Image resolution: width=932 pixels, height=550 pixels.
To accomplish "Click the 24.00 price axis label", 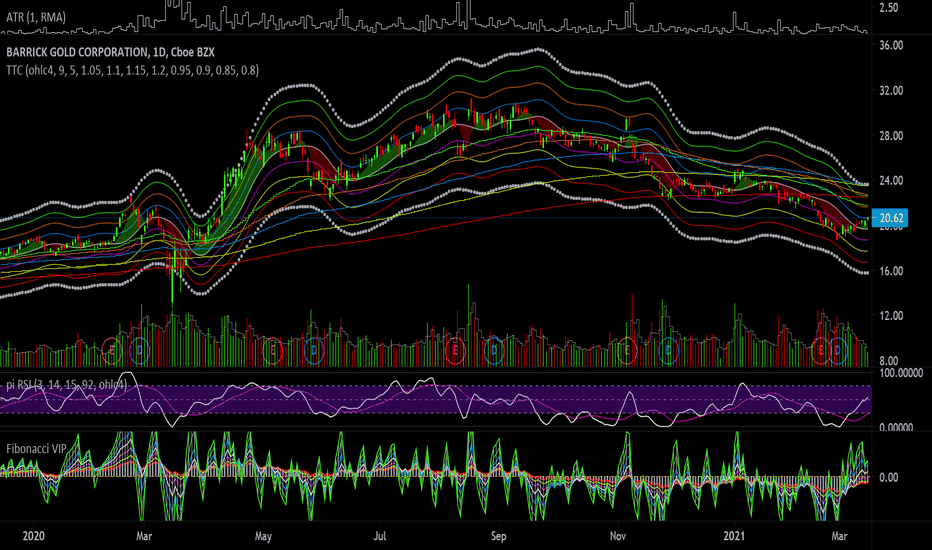I will (x=891, y=180).
